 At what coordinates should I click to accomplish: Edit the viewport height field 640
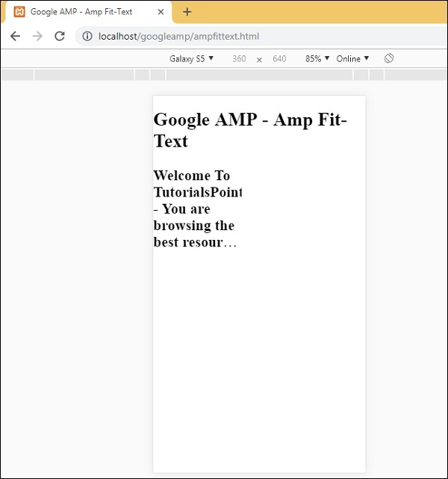(x=279, y=58)
